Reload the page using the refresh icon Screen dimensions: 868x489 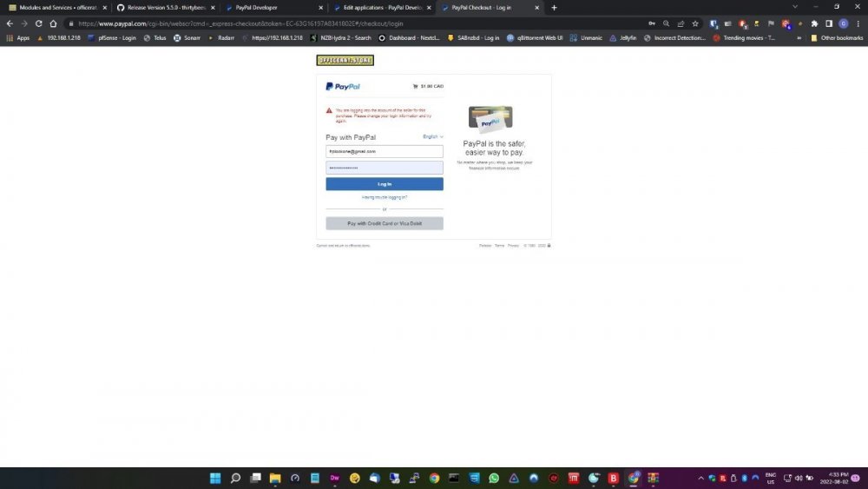(x=39, y=23)
